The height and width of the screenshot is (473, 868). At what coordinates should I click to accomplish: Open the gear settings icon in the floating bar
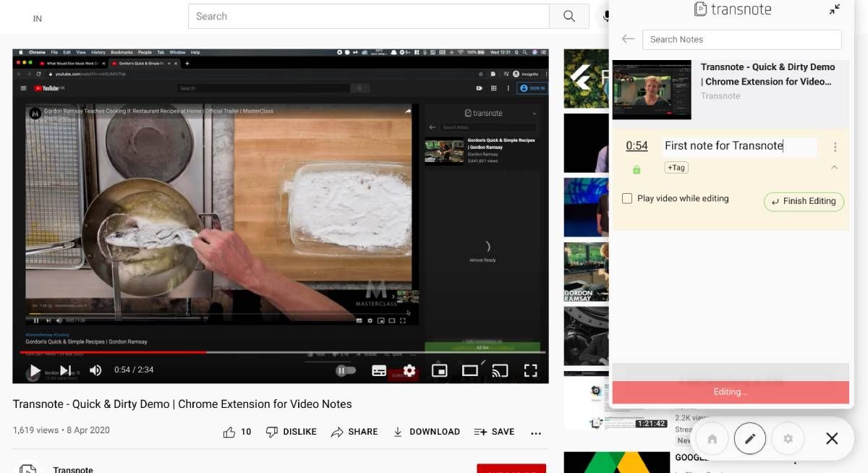point(788,438)
